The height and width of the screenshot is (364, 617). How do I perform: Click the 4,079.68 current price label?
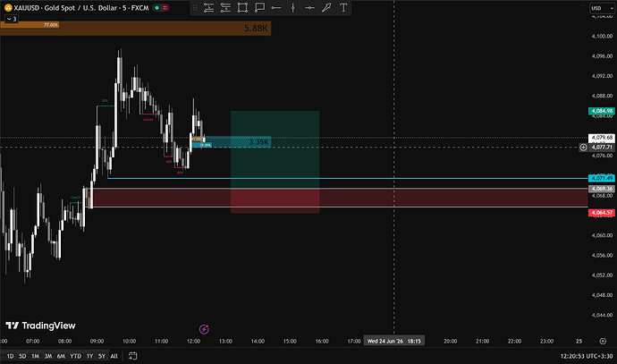click(602, 138)
